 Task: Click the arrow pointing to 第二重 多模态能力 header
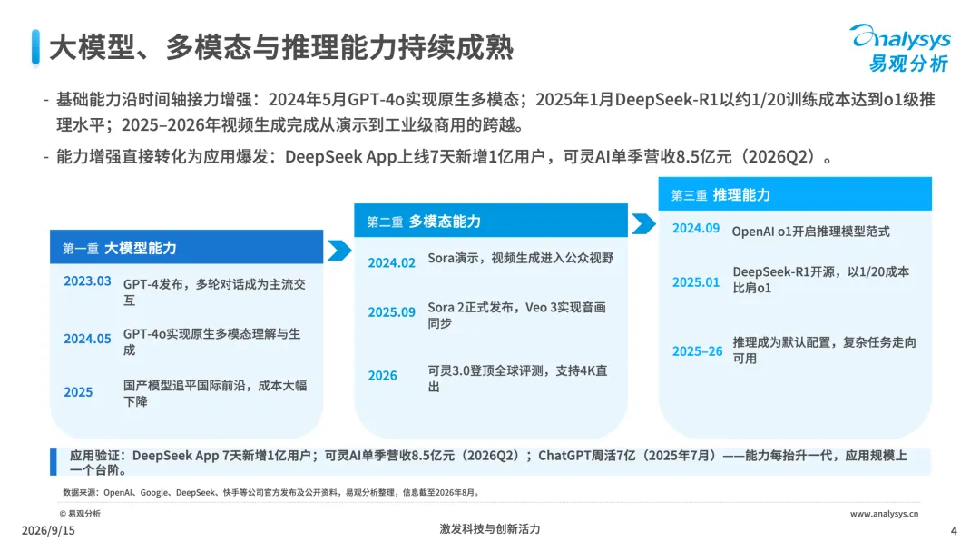(x=339, y=250)
